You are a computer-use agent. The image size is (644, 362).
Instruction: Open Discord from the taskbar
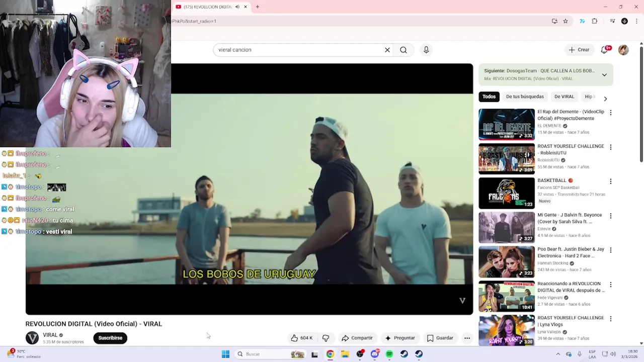tap(375, 354)
